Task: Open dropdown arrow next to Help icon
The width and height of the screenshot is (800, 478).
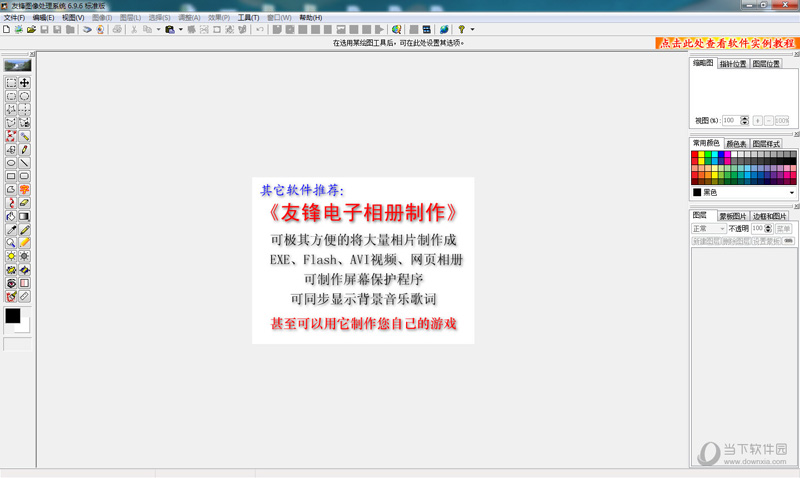Action: pyautogui.click(x=472, y=30)
